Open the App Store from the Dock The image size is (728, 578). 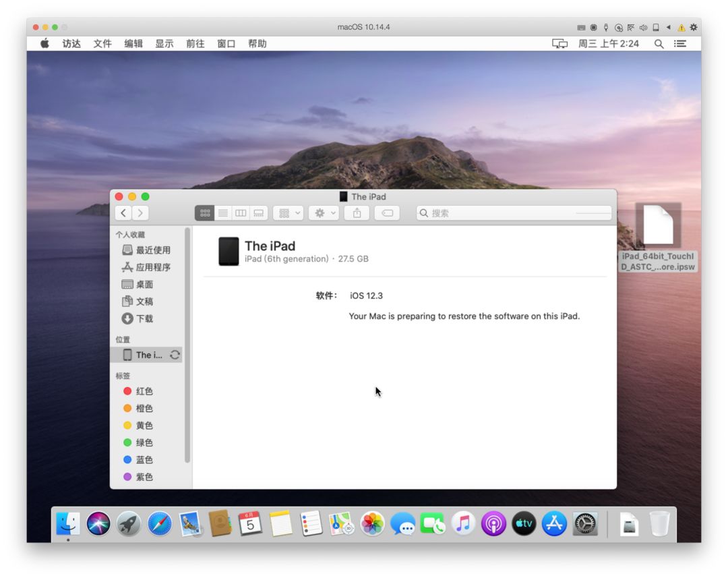(x=554, y=523)
